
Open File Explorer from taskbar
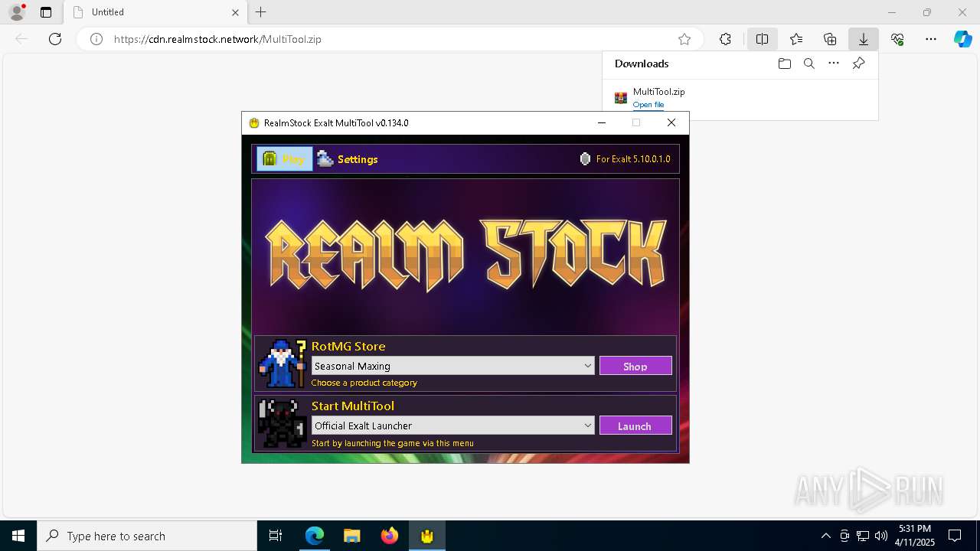351,536
